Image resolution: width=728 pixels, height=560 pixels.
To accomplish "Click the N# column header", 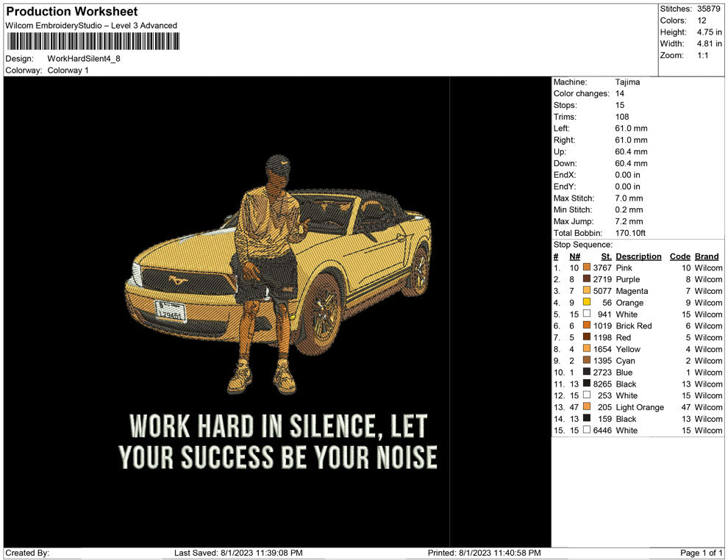I will click(x=575, y=256).
